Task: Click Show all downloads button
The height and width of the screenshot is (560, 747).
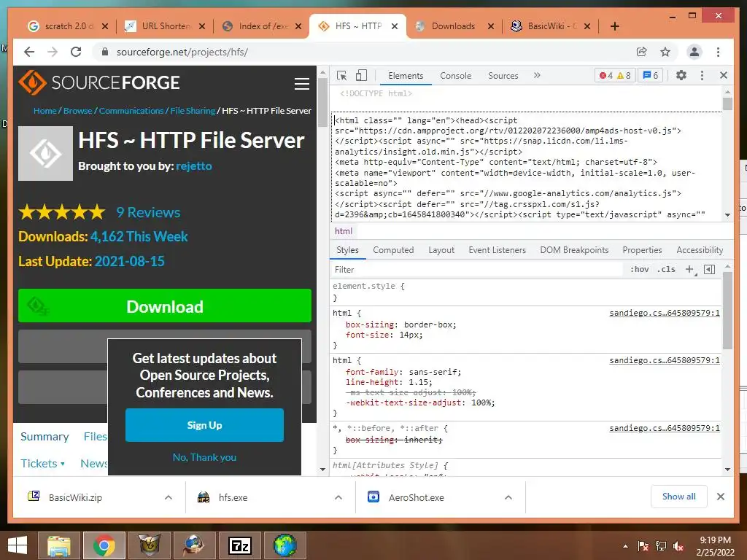Action: pos(679,497)
